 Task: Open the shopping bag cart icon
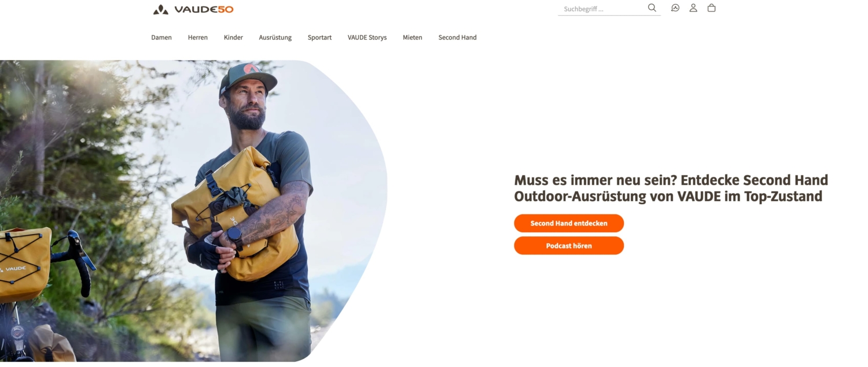[712, 8]
